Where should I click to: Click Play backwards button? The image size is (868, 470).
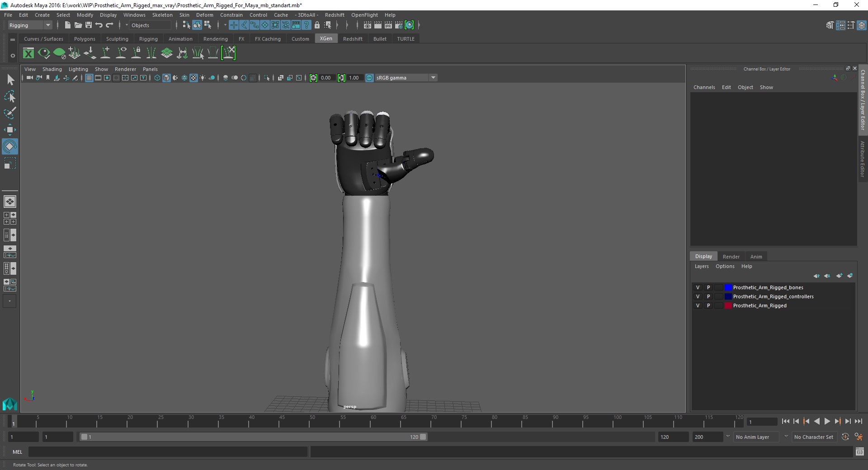pyautogui.click(x=816, y=421)
